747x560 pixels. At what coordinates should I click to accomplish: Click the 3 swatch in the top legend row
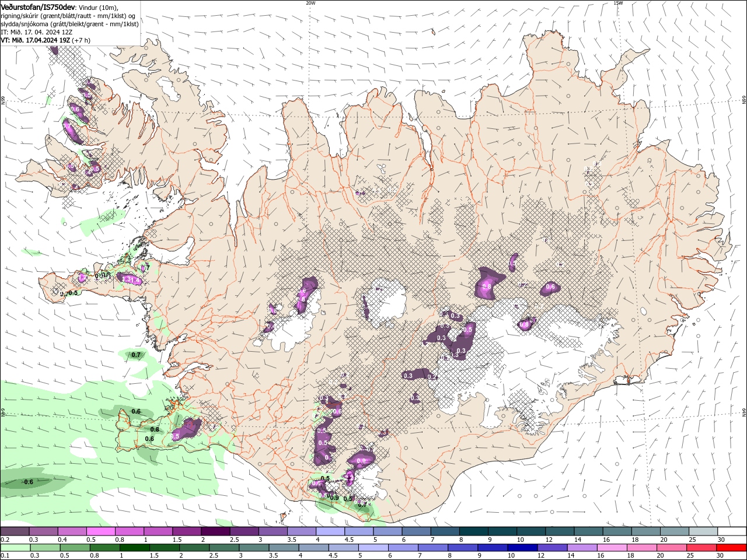pyautogui.click(x=273, y=531)
